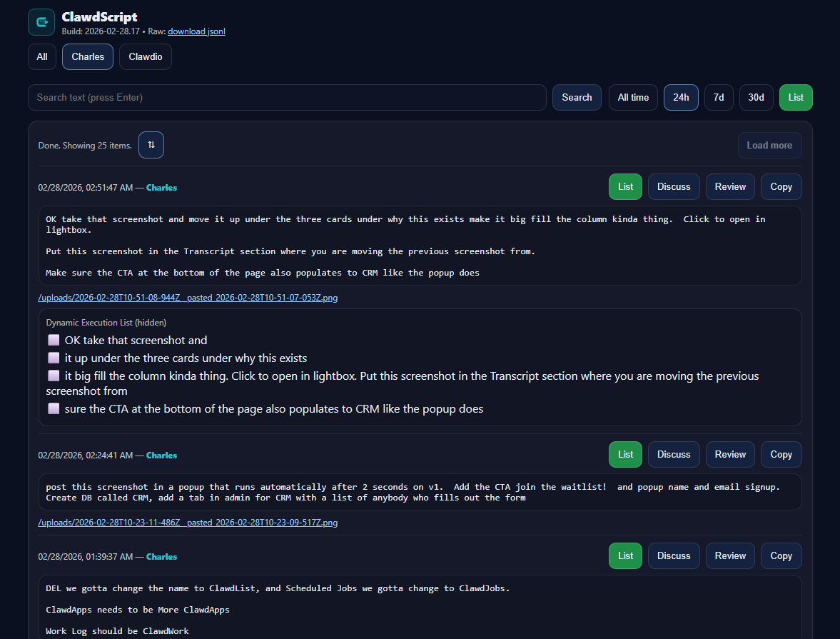Image resolution: width=840 pixels, height=639 pixels.
Task: Focus the Search text input field
Action: pos(287,98)
